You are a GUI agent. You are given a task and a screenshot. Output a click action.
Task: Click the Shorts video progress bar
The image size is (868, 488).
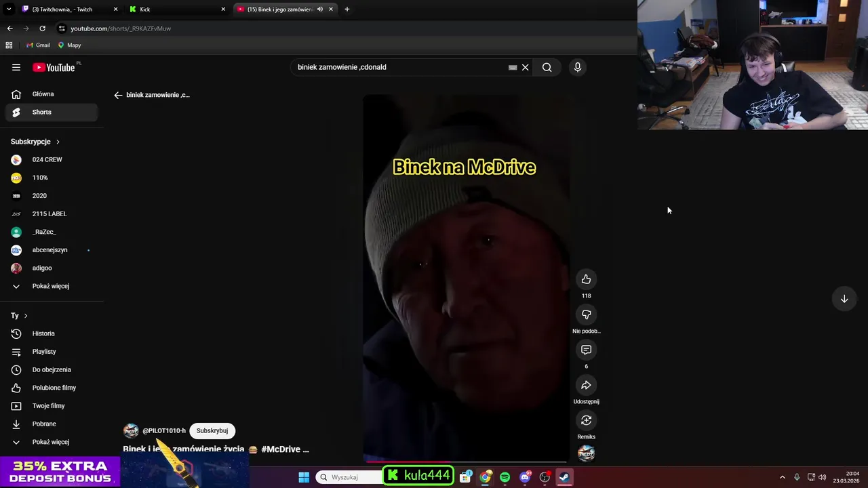[466, 461]
